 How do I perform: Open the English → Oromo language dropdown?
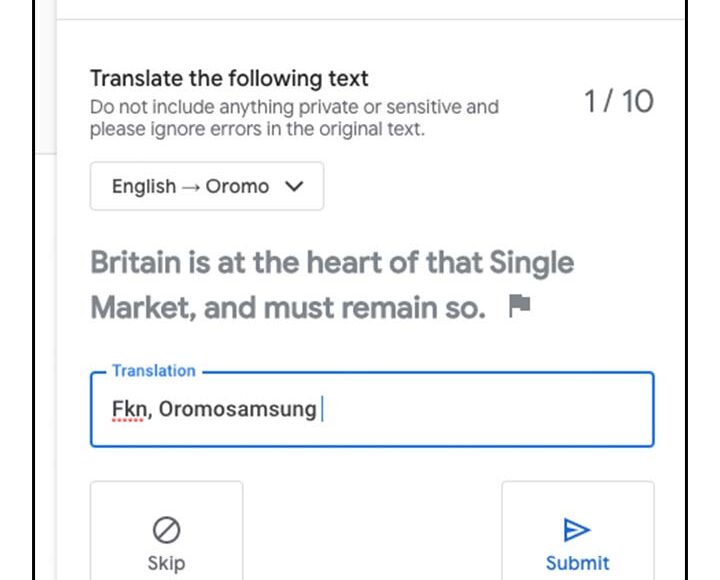click(x=207, y=186)
